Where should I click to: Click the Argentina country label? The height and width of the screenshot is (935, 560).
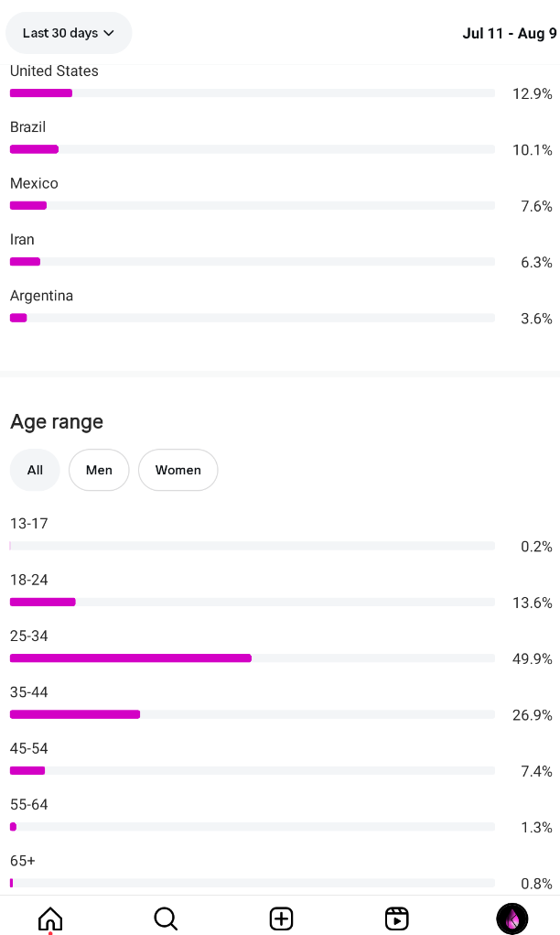pos(41,296)
